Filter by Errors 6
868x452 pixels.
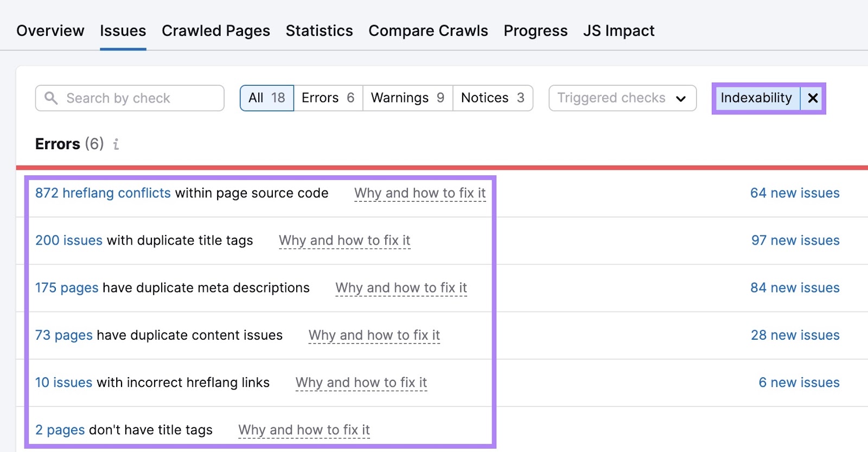tap(328, 98)
